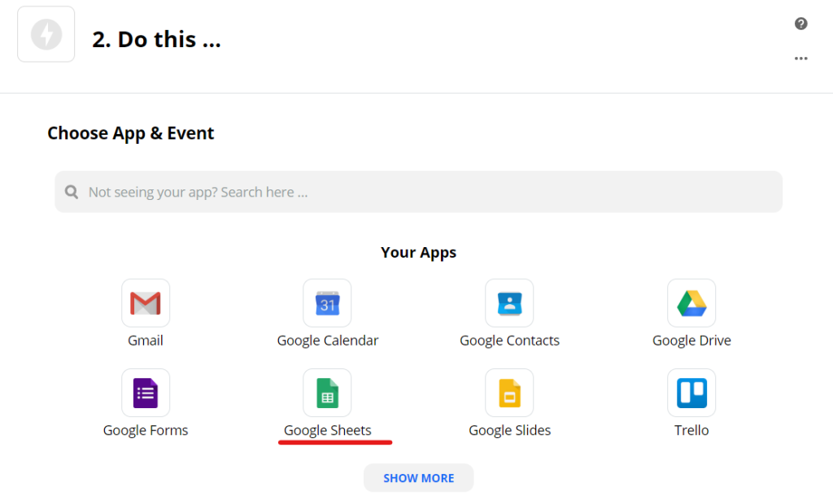Click the "Google Drive" label
Viewport: 833px width, 504px height.
[691, 341]
